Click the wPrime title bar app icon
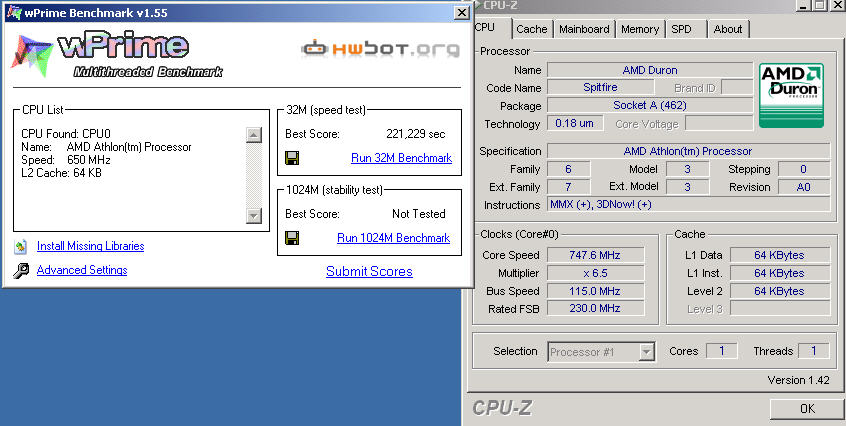The height and width of the screenshot is (426, 846). click(14, 13)
